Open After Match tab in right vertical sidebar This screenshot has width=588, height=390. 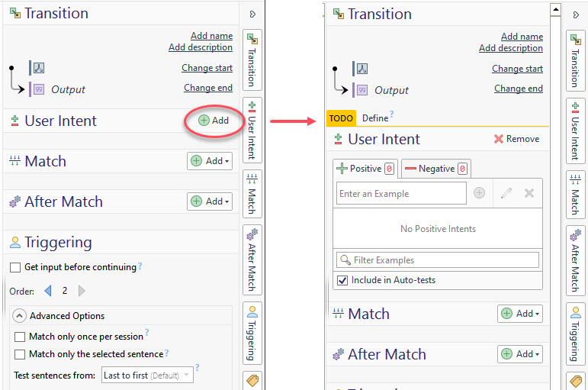pos(574,259)
